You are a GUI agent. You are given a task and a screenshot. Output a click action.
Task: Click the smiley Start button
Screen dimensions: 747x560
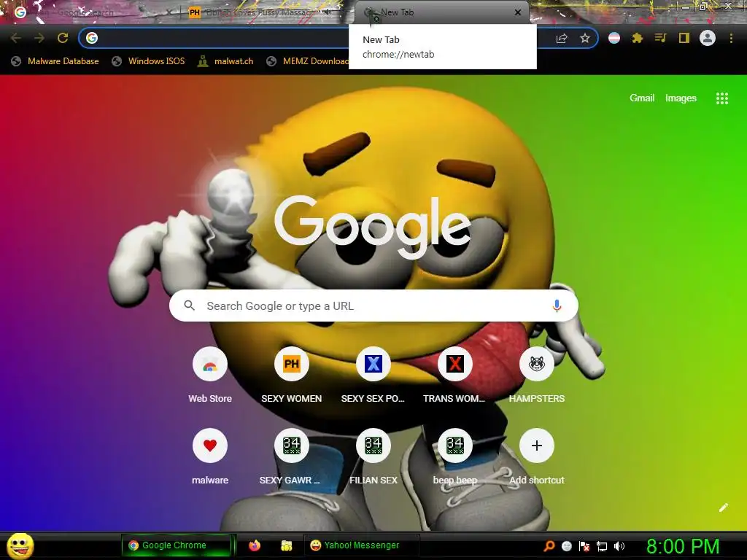point(20,546)
